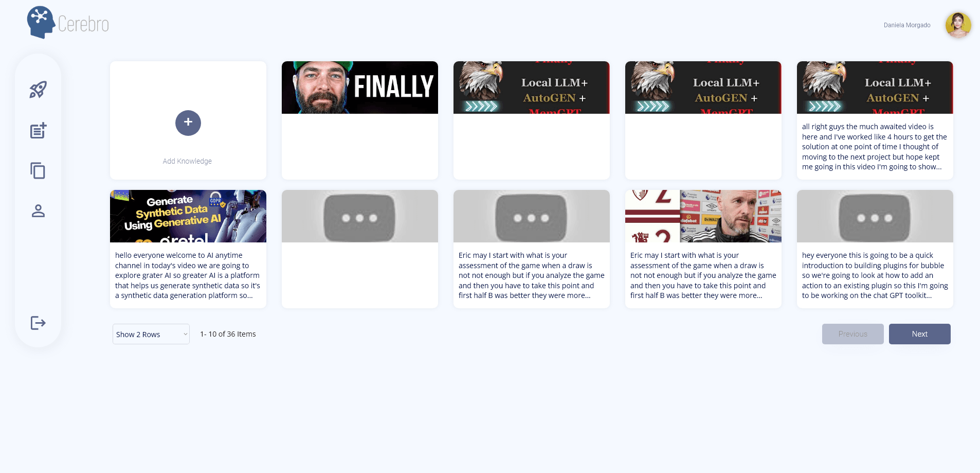Click the rocket icon in the sidebar
Screen dimensions: 980x473
point(38,90)
